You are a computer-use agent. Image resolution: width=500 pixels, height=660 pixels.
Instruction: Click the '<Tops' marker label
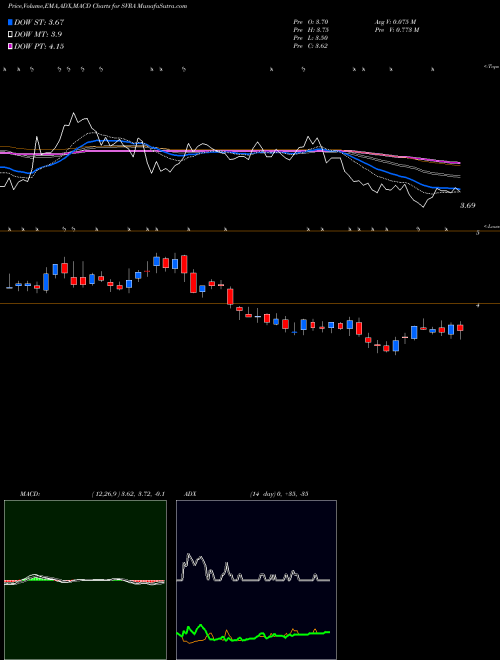(492, 67)
